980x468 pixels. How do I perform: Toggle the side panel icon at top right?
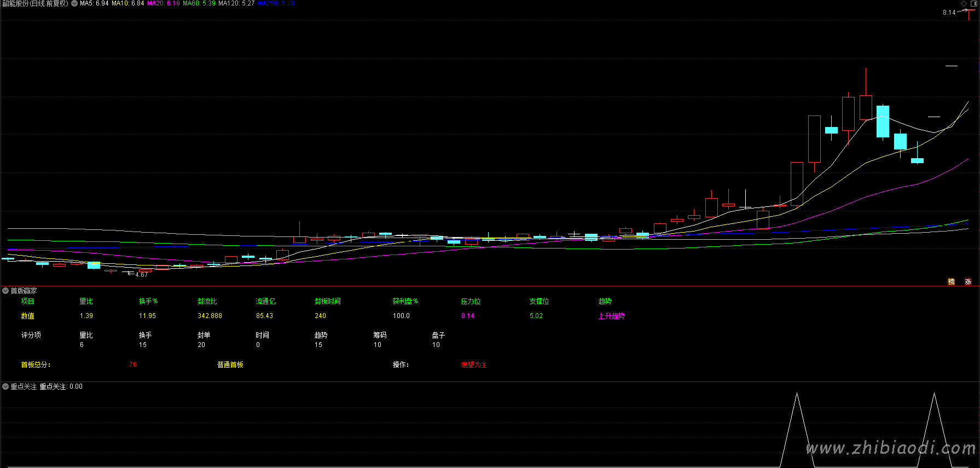[974, 3]
